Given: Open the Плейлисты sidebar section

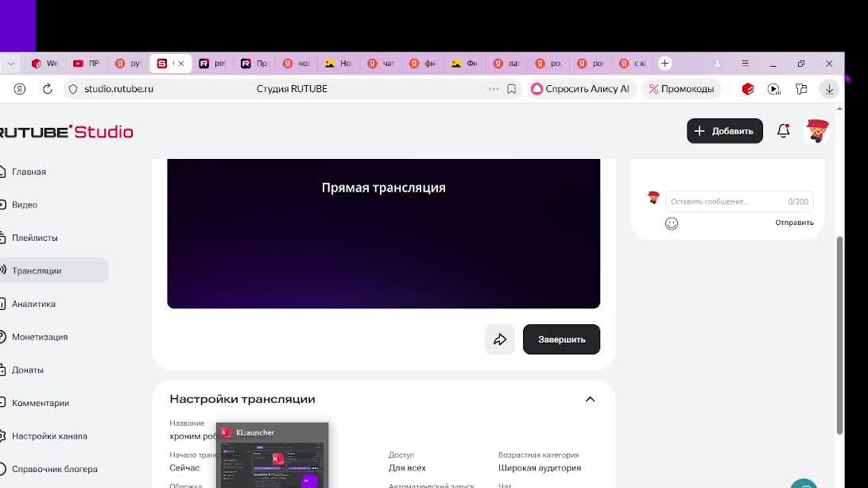Looking at the screenshot, I should [x=34, y=238].
